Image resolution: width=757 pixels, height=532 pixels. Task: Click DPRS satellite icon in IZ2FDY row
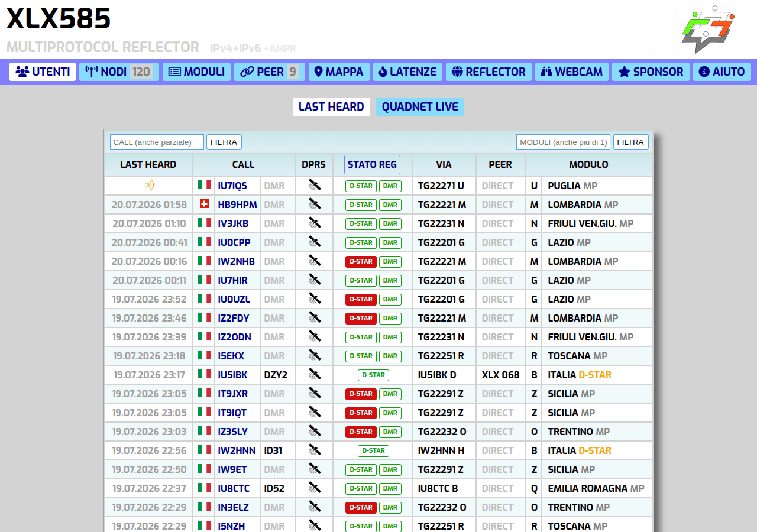pyautogui.click(x=315, y=317)
